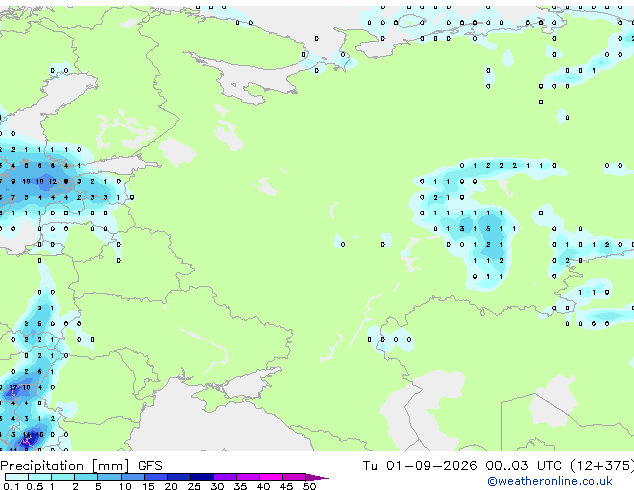Click the '40' legend scale label
The image size is (634, 490).
tap(264, 486)
